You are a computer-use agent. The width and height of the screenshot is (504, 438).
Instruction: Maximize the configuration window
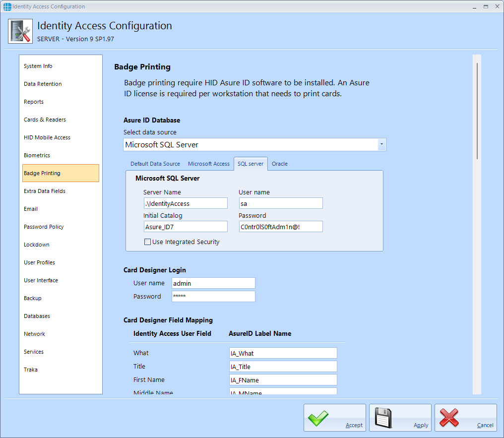pyautogui.click(x=486, y=6)
